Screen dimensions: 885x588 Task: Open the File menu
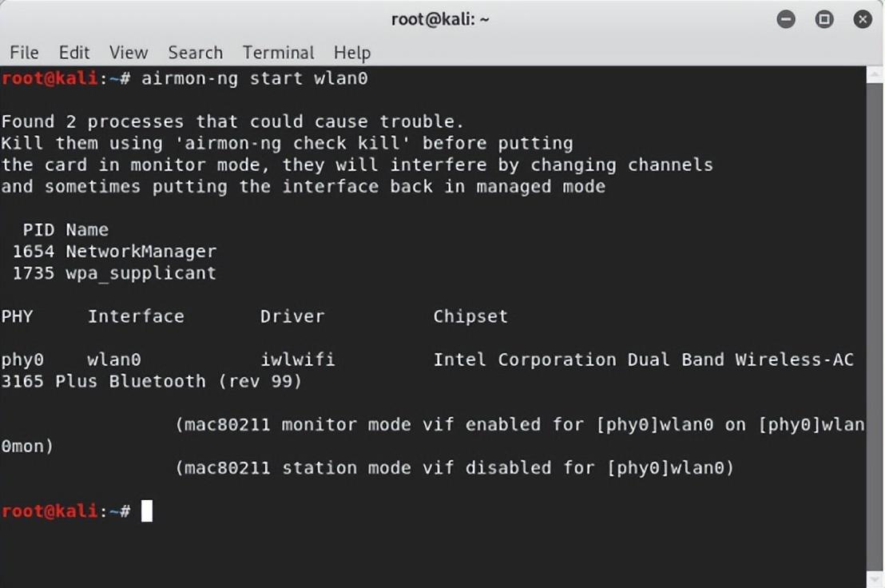(x=24, y=53)
